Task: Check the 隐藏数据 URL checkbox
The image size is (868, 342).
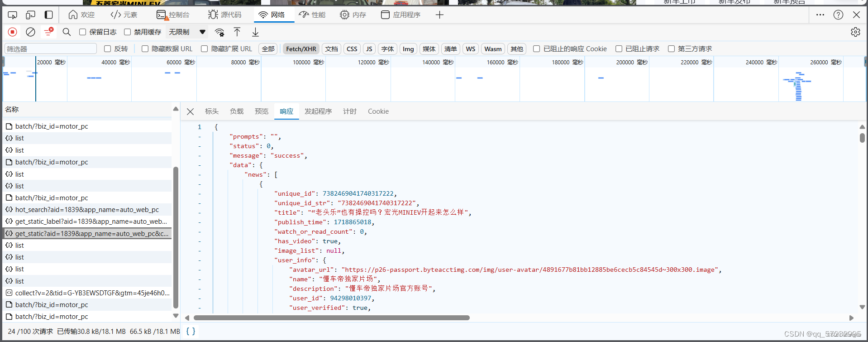Action: point(145,49)
